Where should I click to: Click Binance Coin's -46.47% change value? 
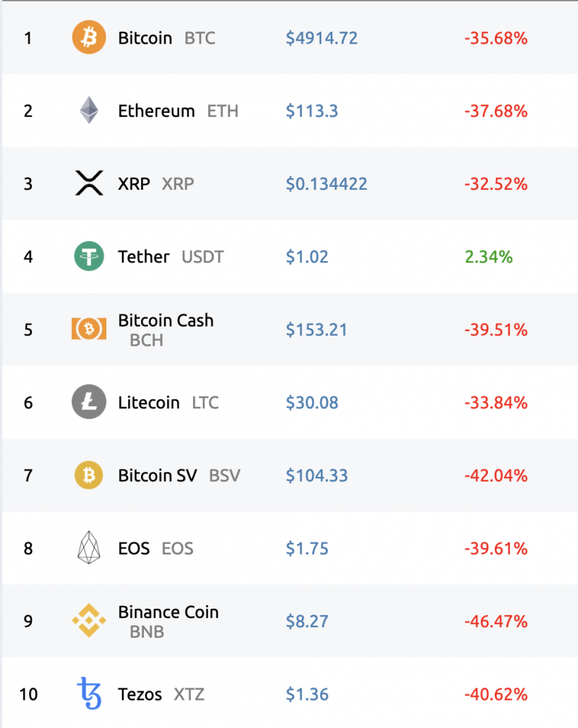496,621
